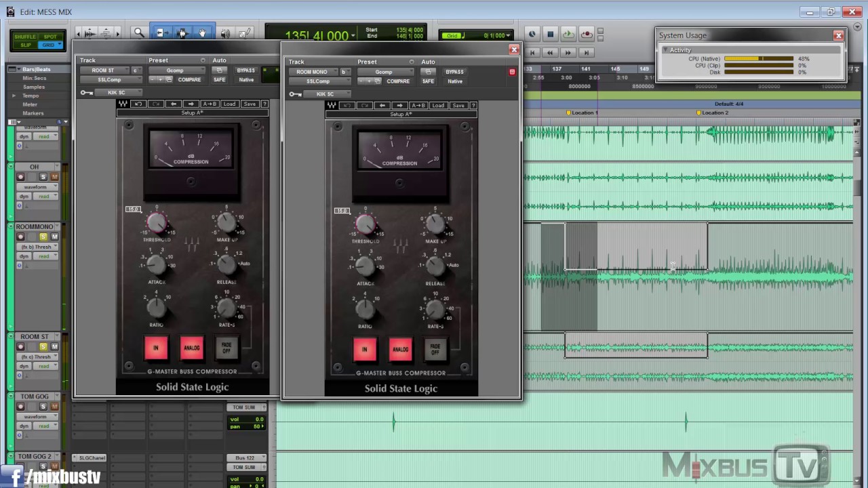This screenshot has height=488, width=868.
Task: Select the Trim tool in toolbar
Action: (x=161, y=33)
